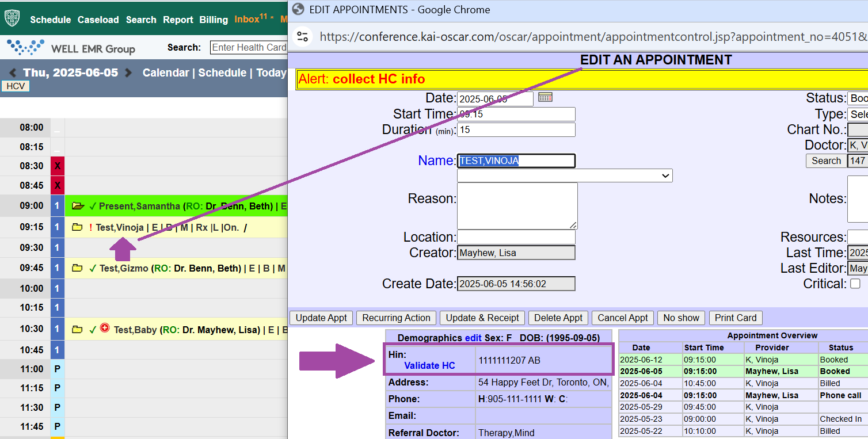Click Checked In status for 2025-05-23
Image resolution: width=868 pixels, height=439 pixels.
coord(840,419)
